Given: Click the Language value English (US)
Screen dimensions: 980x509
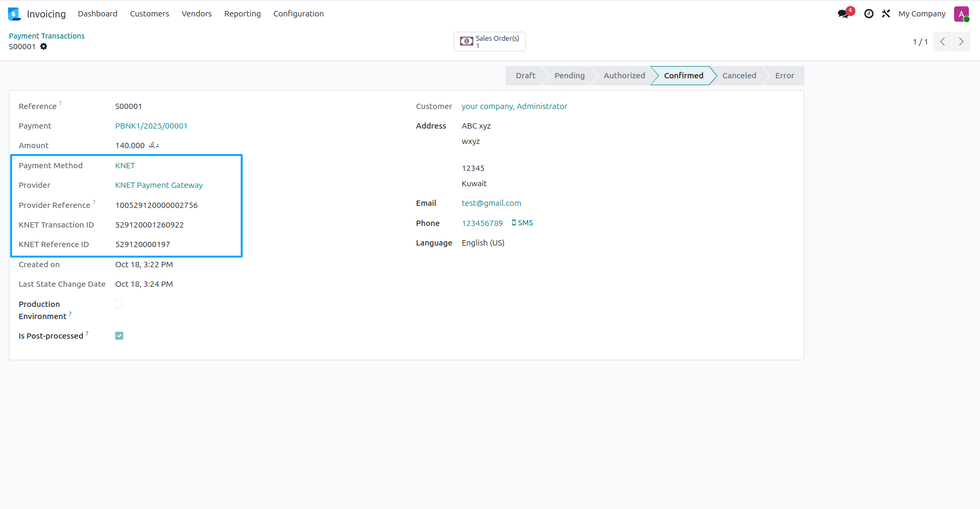Looking at the screenshot, I should pos(483,243).
